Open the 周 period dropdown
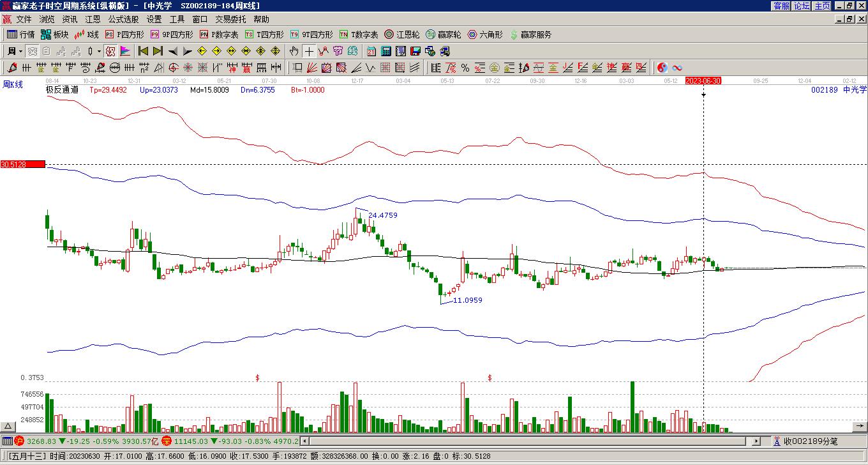 click(x=15, y=51)
